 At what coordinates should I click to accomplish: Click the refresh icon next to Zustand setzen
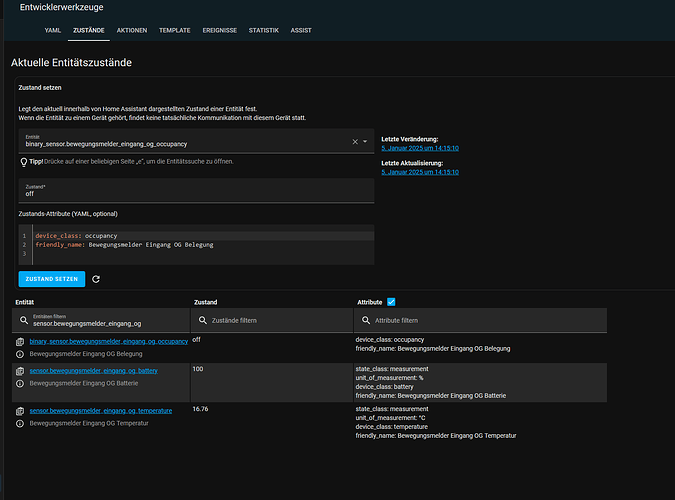[x=96, y=279]
